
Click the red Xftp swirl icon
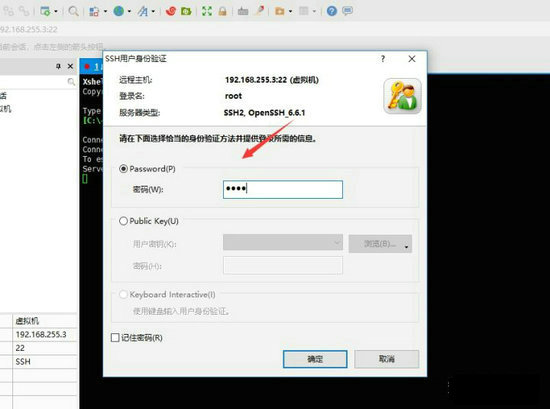coord(170,11)
